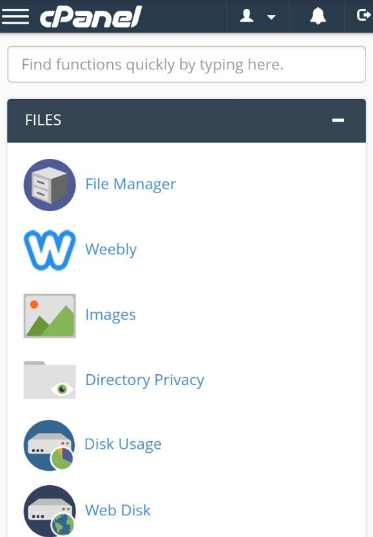Click the Images picture icon
373x537 pixels.
pyautogui.click(x=50, y=316)
